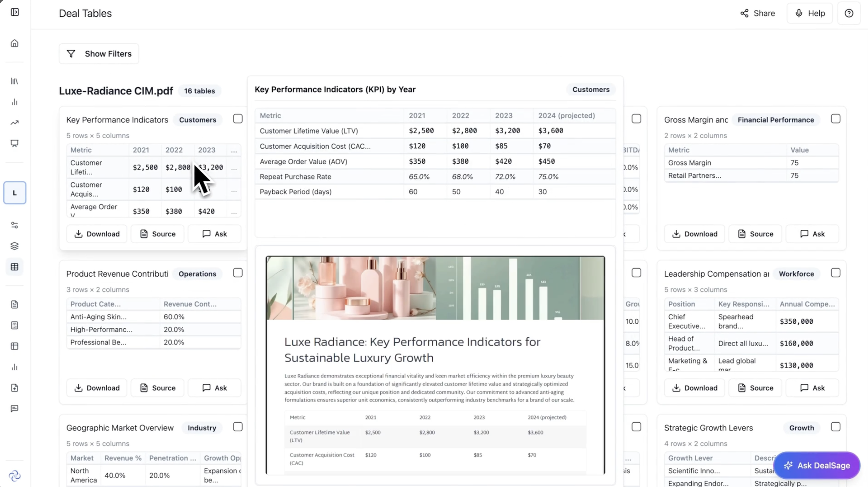Select the Operations tag on Product Revenue card

[x=197, y=274]
